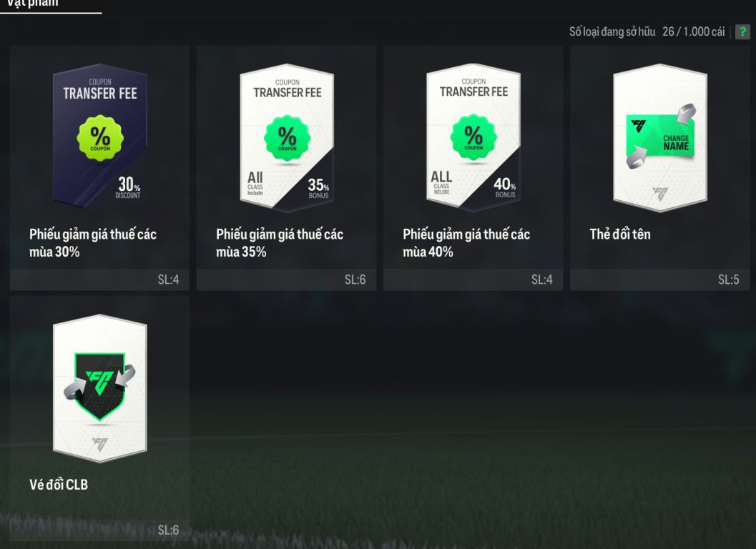This screenshot has width=756, height=549.
Task: Select the 35% bonus transfer fee coupon card
Action: click(287, 138)
